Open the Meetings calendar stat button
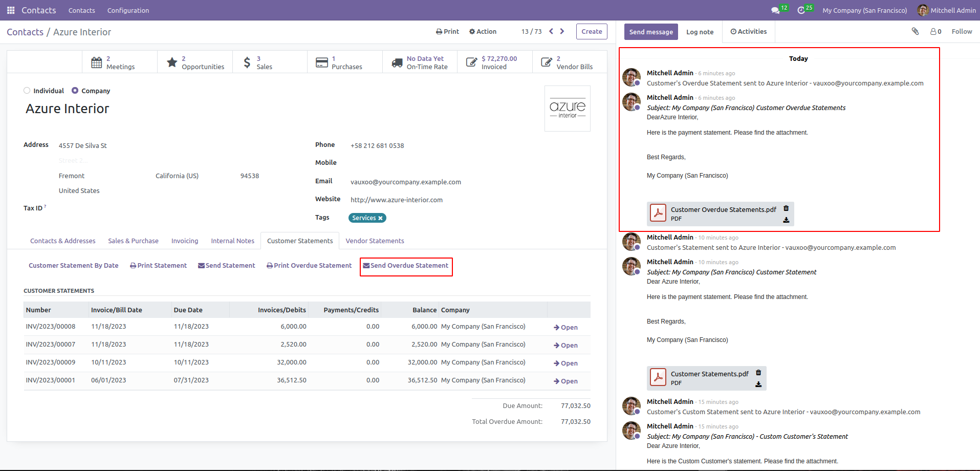 click(120, 62)
